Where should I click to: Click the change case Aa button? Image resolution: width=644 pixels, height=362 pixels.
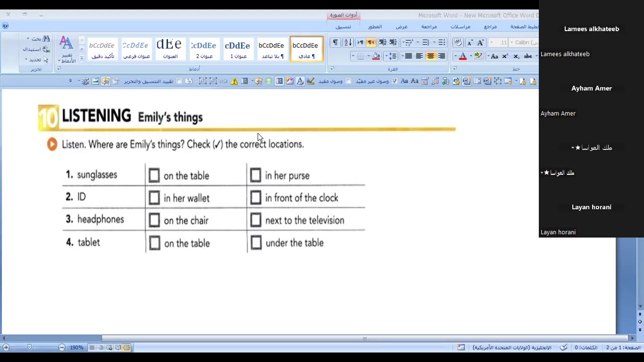tap(494, 56)
